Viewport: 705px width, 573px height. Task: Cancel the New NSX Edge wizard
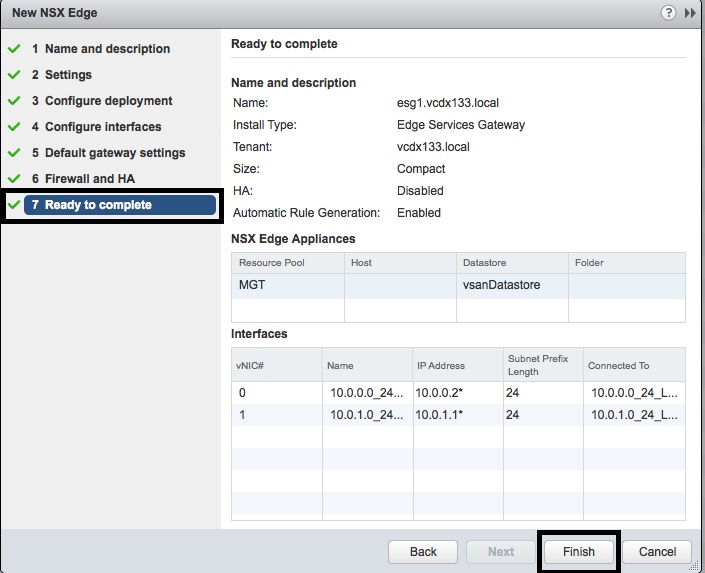(x=657, y=552)
